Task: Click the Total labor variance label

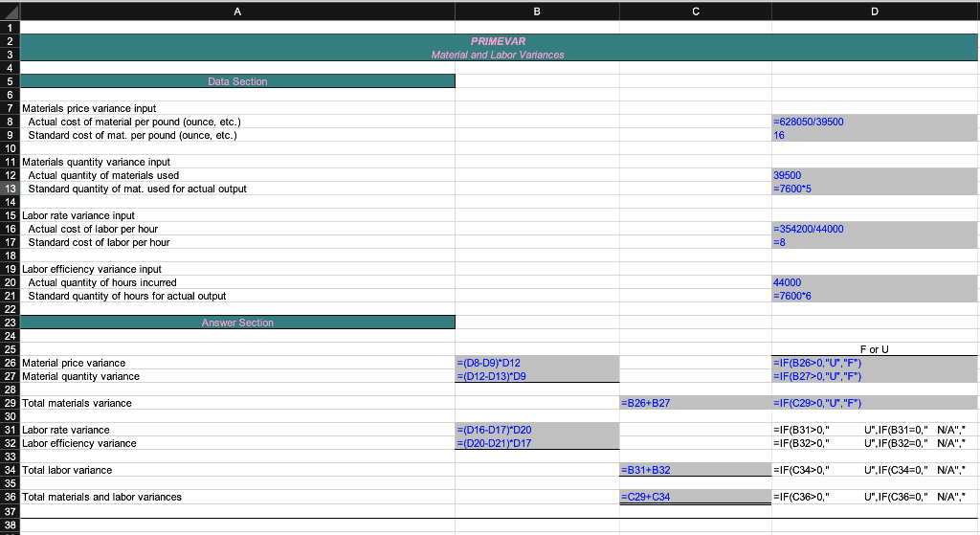Action: (x=67, y=470)
